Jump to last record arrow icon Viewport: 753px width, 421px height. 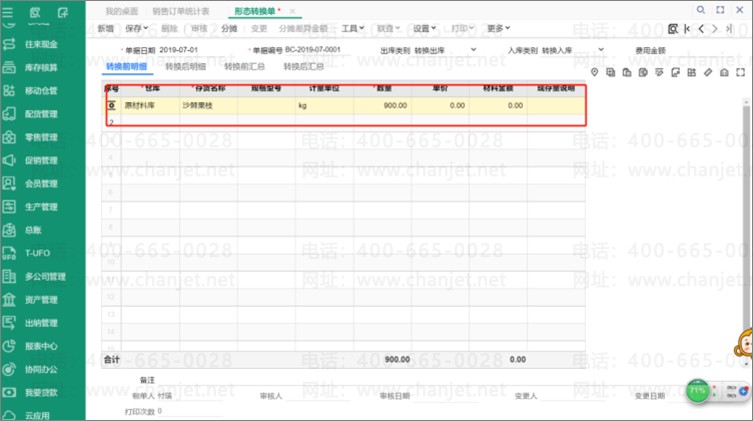(x=729, y=29)
